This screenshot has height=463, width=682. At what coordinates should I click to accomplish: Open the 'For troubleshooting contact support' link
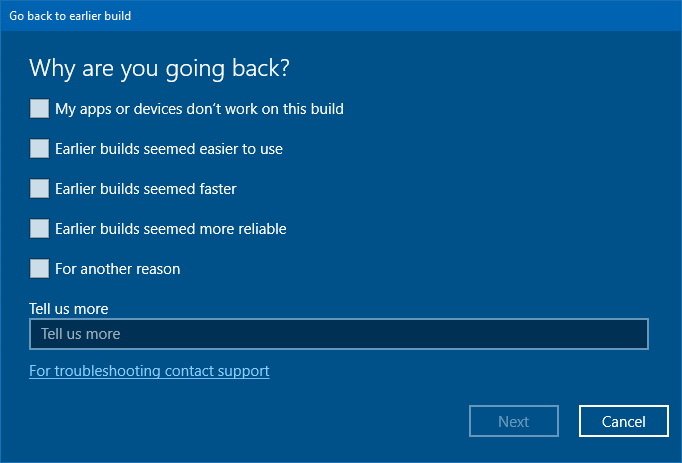[x=149, y=371]
